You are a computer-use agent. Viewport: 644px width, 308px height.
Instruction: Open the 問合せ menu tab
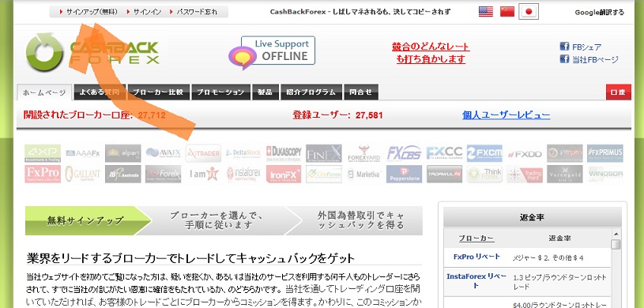(360, 92)
